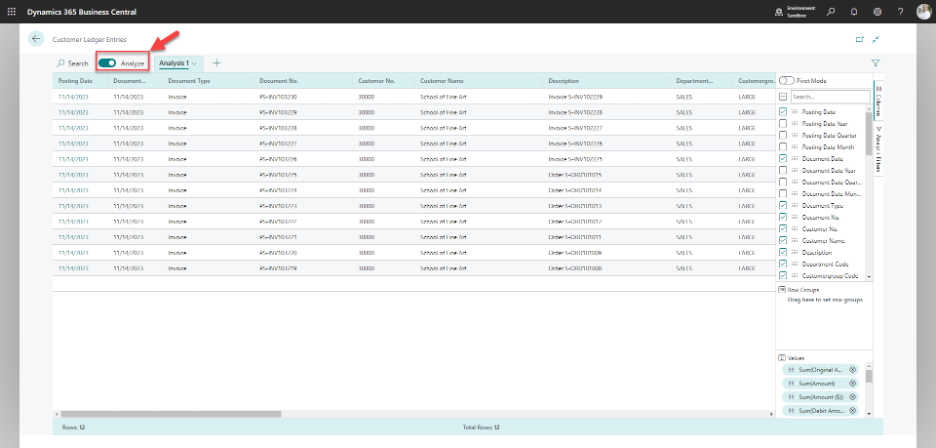Click the Rows: 12 status text
The width and height of the screenshot is (936, 448).
74,427
